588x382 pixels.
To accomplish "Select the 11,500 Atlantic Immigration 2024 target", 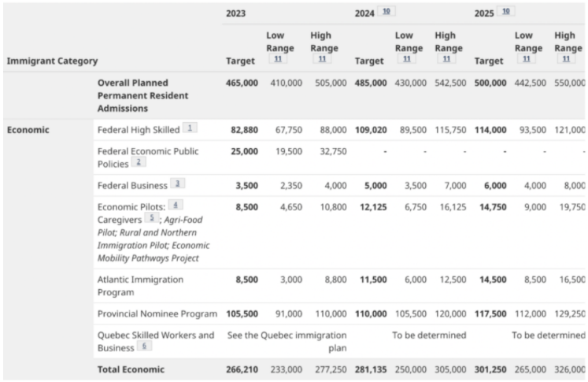I will [373, 280].
